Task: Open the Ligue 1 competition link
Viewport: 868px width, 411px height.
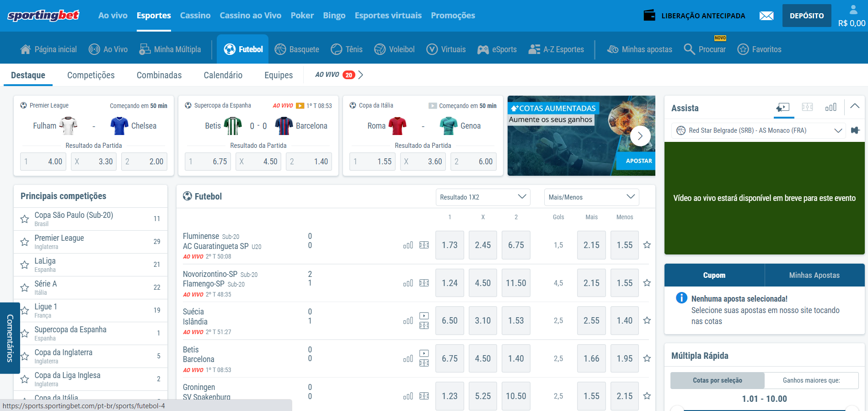Action: [x=91, y=311]
